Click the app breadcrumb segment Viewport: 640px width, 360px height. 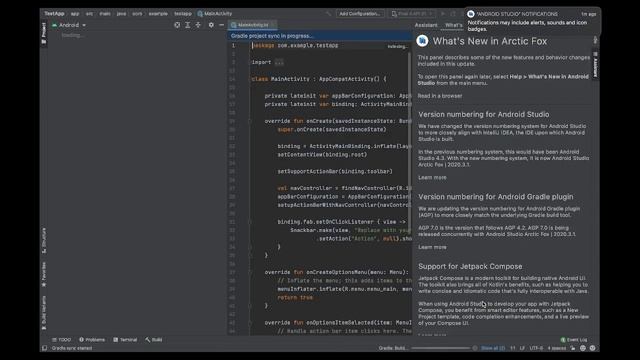(x=75, y=13)
